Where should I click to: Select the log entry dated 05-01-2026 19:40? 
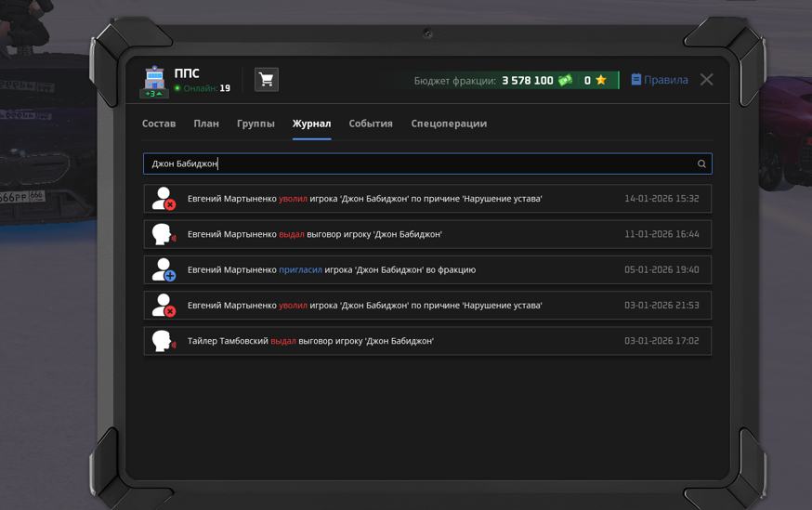pyautogui.click(x=427, y=270)
